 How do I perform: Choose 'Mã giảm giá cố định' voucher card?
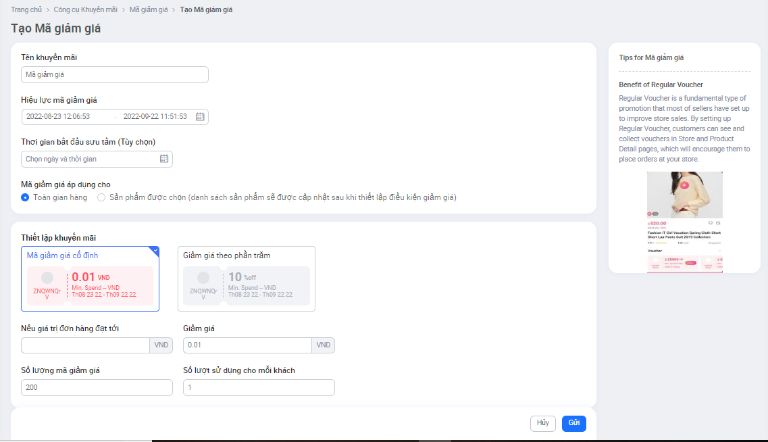pyautogui.click(x=90, y=279)
